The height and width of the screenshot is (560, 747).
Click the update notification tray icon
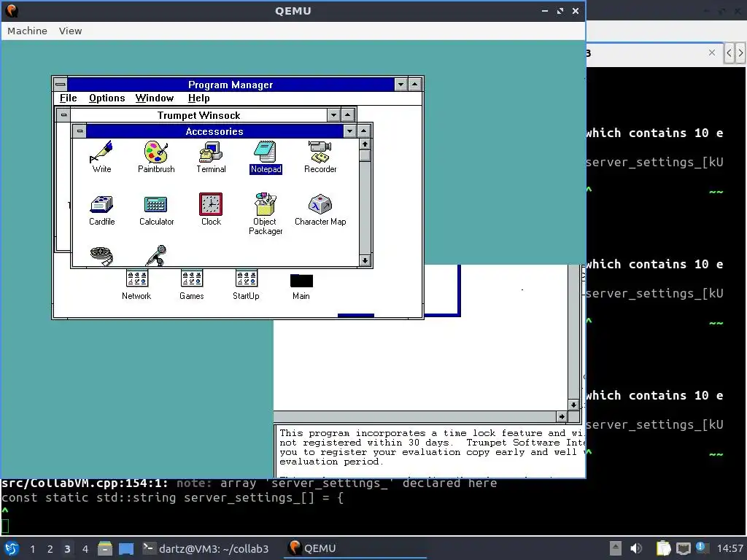(701, 548)
